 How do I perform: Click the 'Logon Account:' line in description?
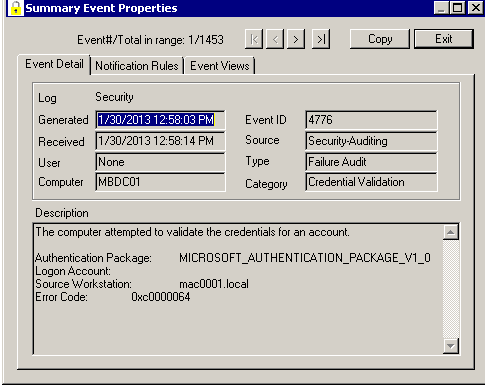(73, 271)
